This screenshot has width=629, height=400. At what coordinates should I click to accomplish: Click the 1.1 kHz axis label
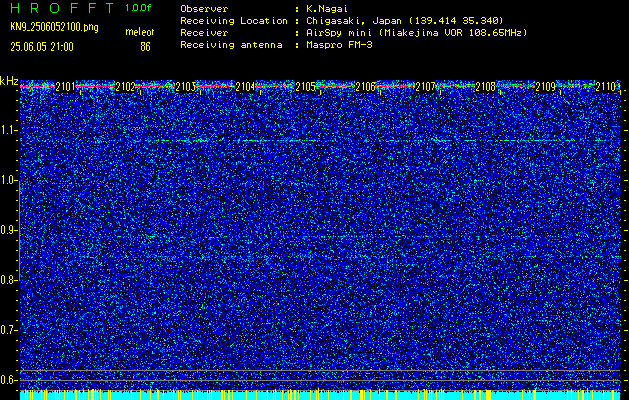(x=8, y=130)
